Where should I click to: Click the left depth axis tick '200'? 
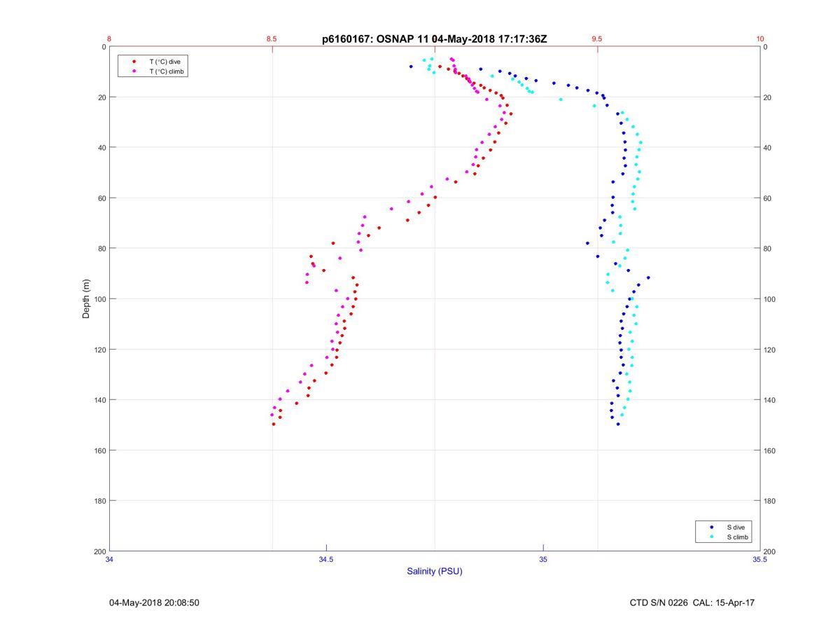[x=100, y=551]
